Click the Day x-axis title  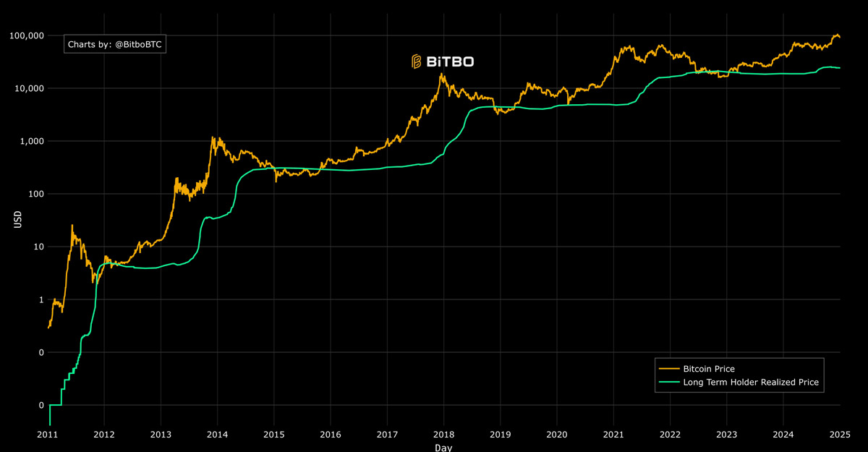click(444, 448)
